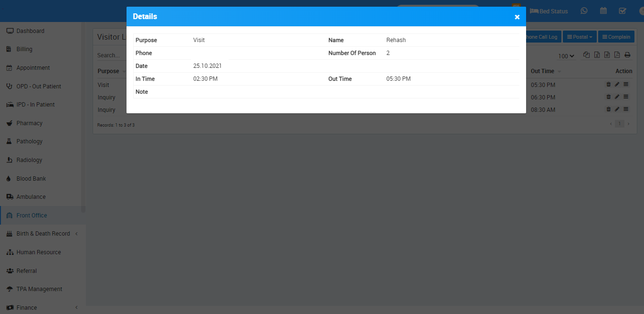Open the calendar icon in header

point(603,11)
